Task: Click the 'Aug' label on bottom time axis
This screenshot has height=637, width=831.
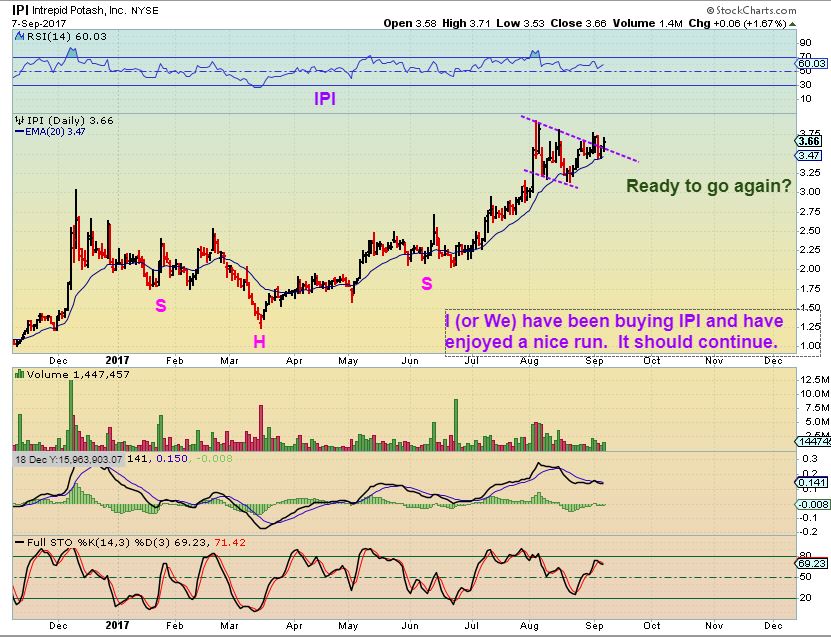Action: coord(529,625)
